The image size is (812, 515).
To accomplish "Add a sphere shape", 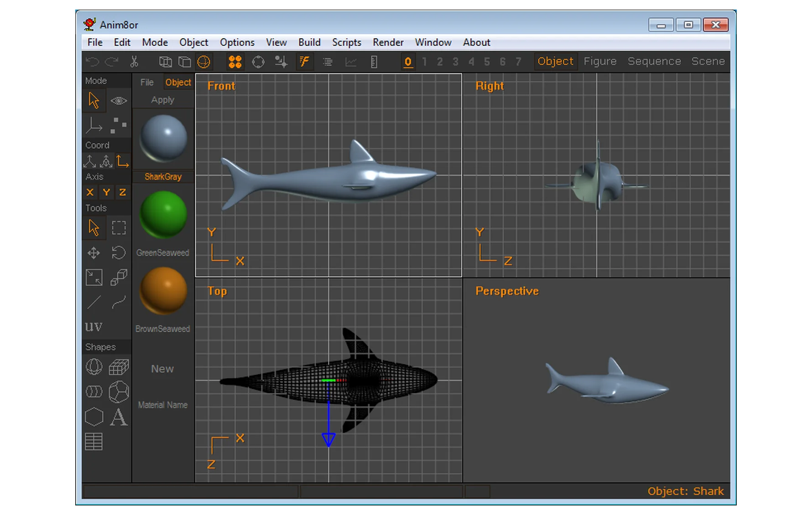I will [94, 367].
